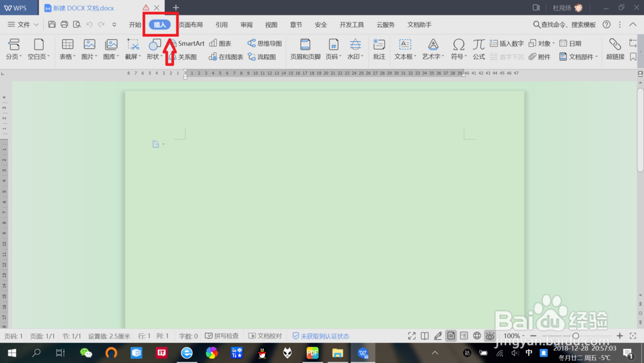Toggle writing mode pencil icon
Screen dimensions: 644x363
click(438, 336)
